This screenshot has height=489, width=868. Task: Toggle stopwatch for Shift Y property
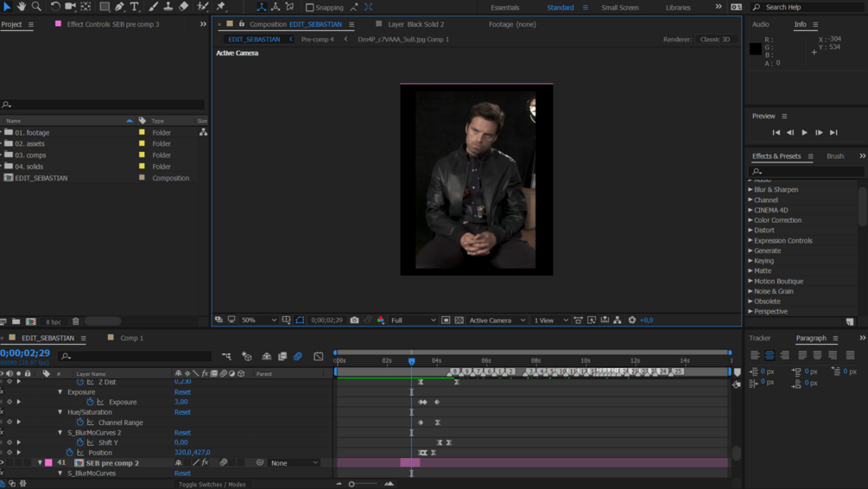point(80,442)
